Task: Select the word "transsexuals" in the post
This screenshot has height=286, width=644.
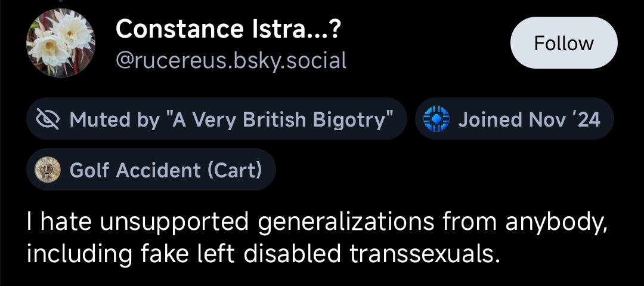Action: 422,254
